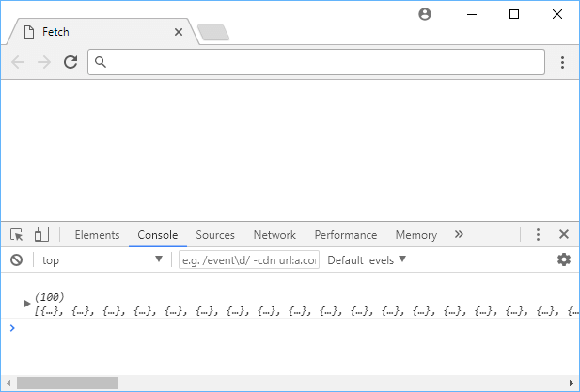Click the user profile icon
Screen dimensions: 580x392
coord(425,14)
